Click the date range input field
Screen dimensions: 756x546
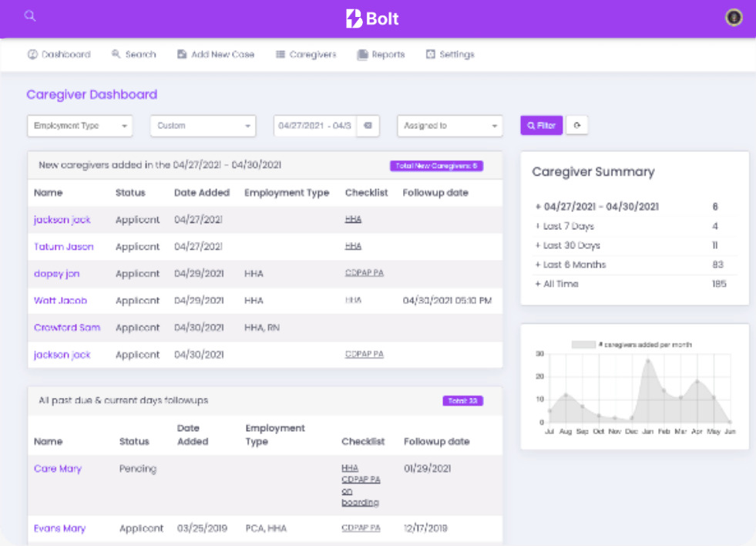point(314,126)
